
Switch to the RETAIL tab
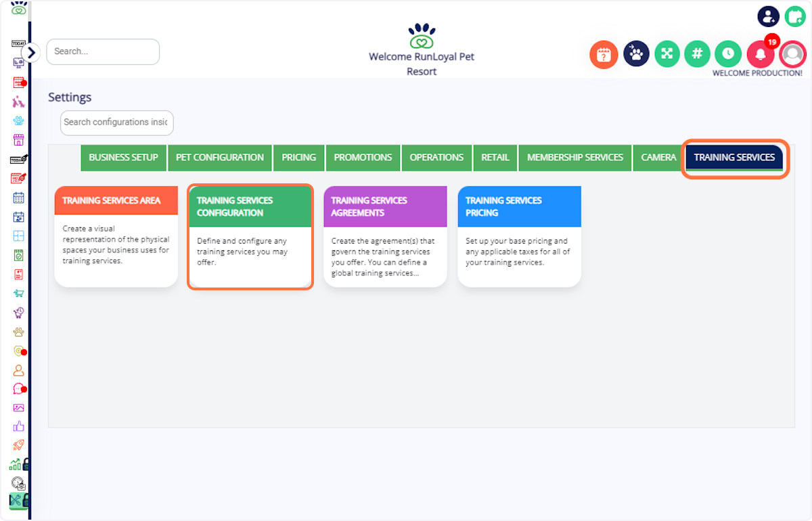point(495,157)
